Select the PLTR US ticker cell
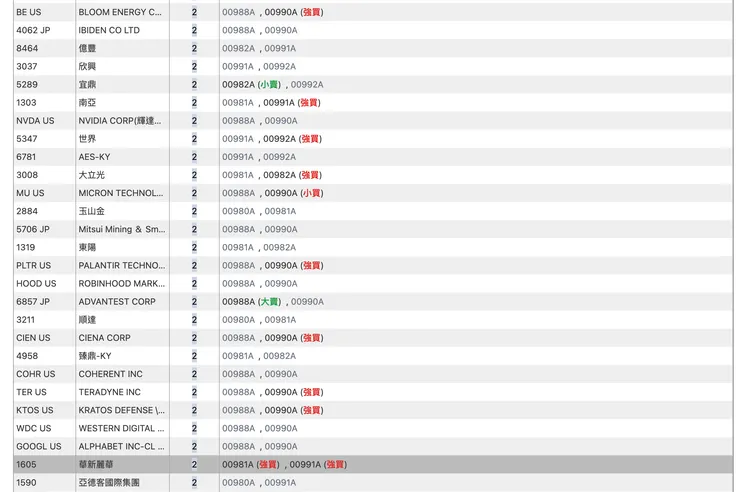740x492 pixels. click(x=34, y=266)
